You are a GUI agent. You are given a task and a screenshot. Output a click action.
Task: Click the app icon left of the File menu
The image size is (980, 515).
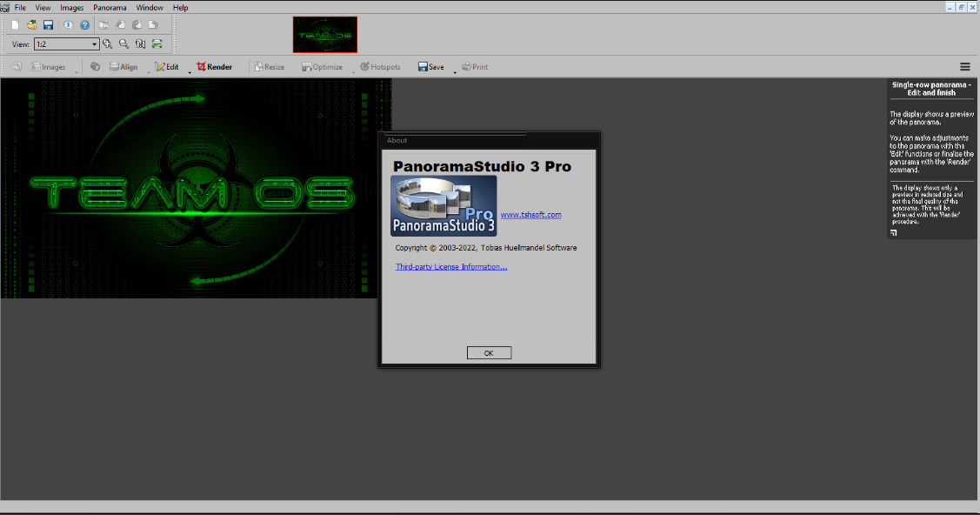pos(5,8)
